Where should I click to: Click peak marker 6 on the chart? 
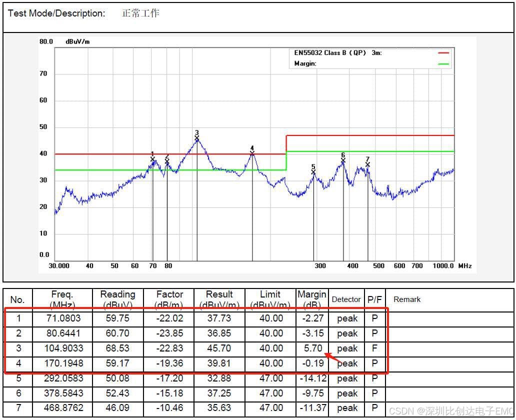(x=343, y=160)
